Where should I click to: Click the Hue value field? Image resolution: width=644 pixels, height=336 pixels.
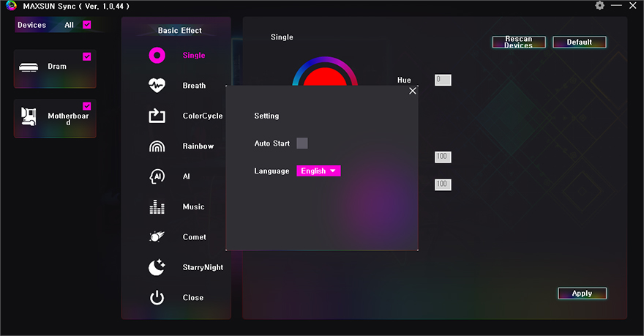click(x=443, y=80)
